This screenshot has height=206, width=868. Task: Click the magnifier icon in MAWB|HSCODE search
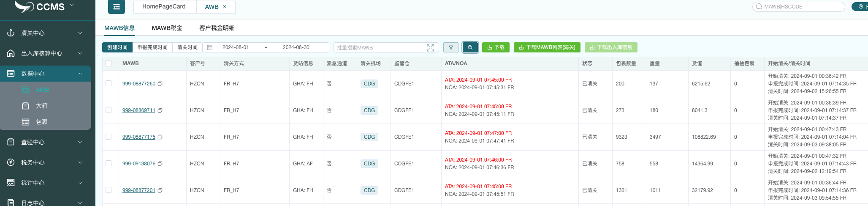[759, 6]
